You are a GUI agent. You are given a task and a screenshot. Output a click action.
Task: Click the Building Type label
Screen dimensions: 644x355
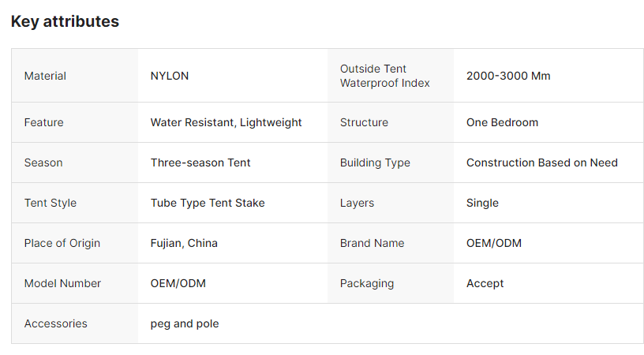pos(375,163)
